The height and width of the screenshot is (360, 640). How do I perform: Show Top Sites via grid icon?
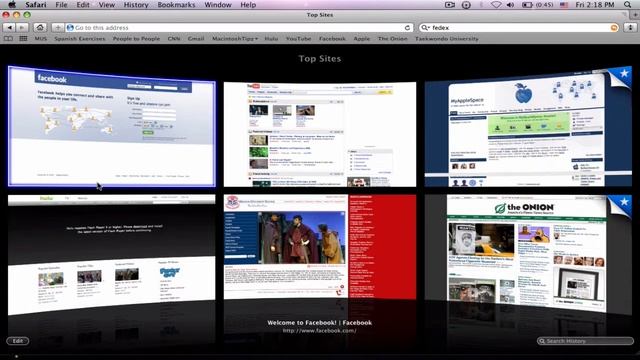coord(23,39)
